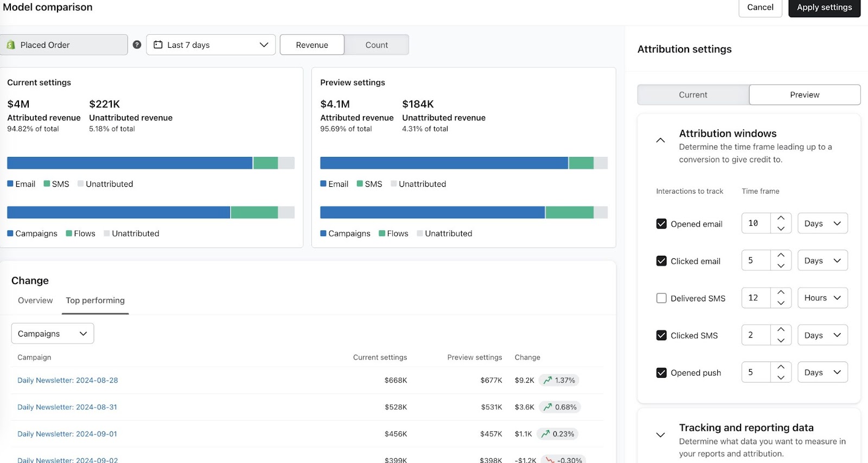Switch to the Overview tab
868x463 pixels.
[x=35, y=300]
